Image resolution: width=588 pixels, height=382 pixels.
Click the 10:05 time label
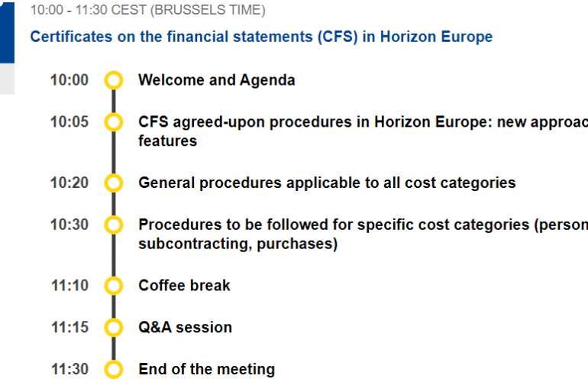pos(69,122)
